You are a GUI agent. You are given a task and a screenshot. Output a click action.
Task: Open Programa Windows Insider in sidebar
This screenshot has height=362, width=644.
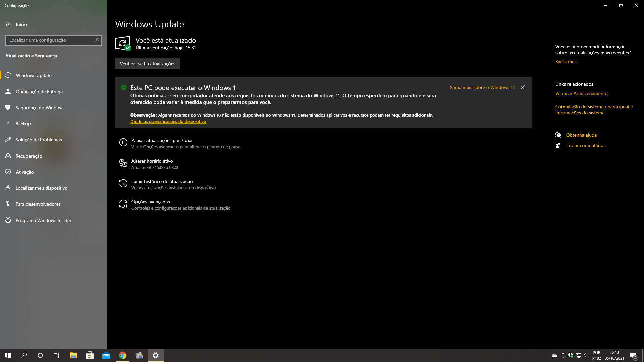click(x=54, y=220)
